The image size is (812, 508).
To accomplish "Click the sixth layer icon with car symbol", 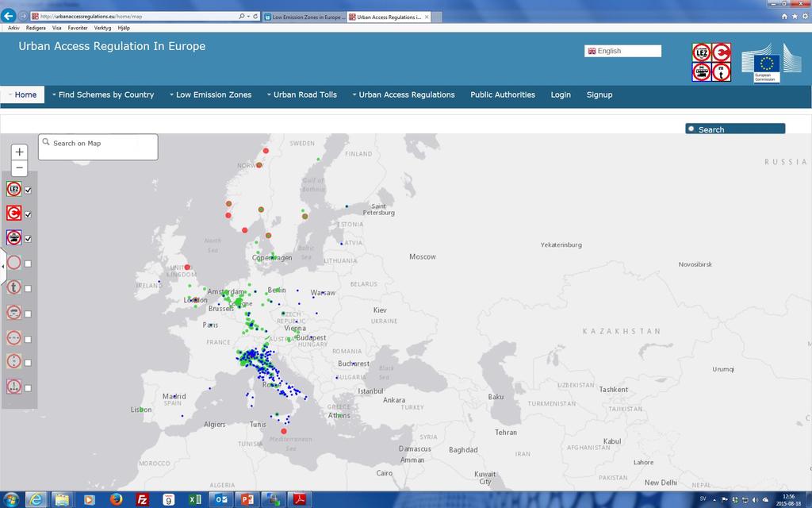I will pyautogui.click(x=14, y=313).
